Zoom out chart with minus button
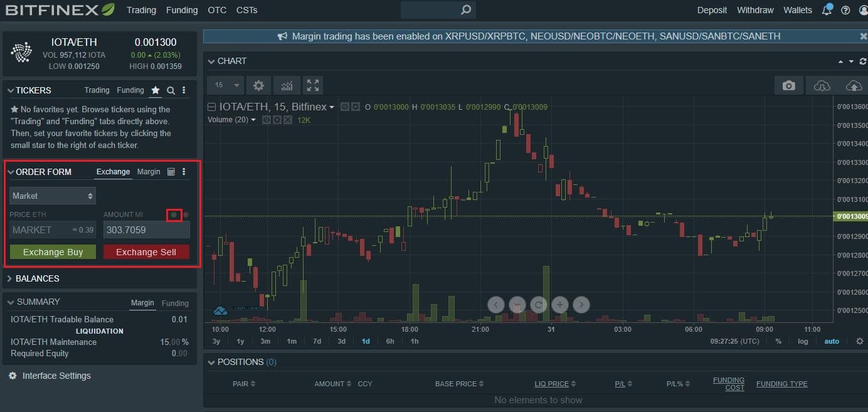The height and width of the screenshot is (412, 868). (517, 305)
